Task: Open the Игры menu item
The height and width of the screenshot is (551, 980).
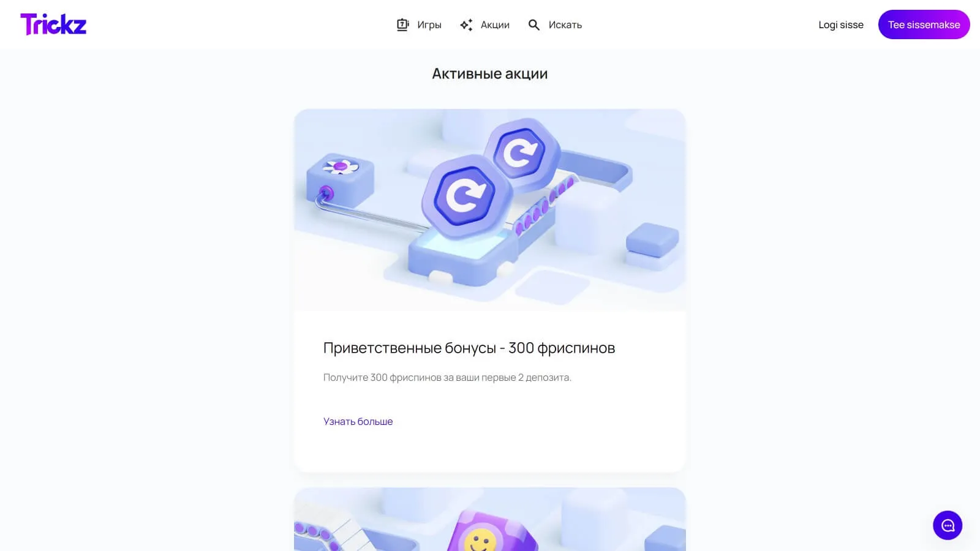Action: 429,25
